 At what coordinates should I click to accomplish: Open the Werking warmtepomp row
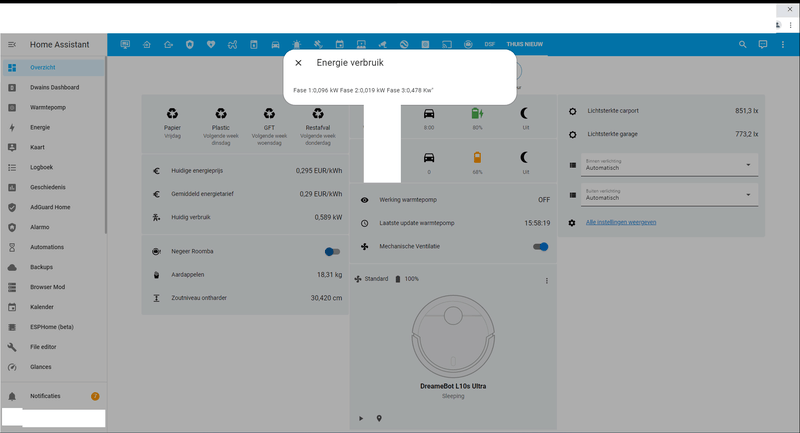click(454, 200)
